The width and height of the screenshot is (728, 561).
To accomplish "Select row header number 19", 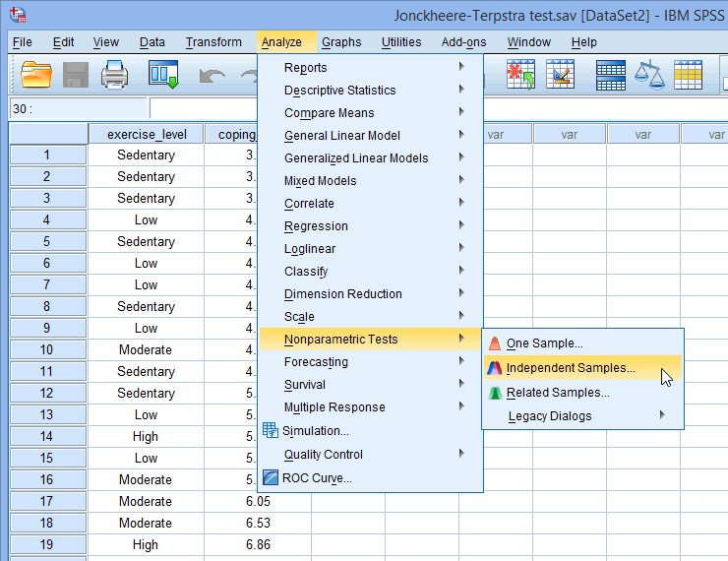I will point(47,544).
